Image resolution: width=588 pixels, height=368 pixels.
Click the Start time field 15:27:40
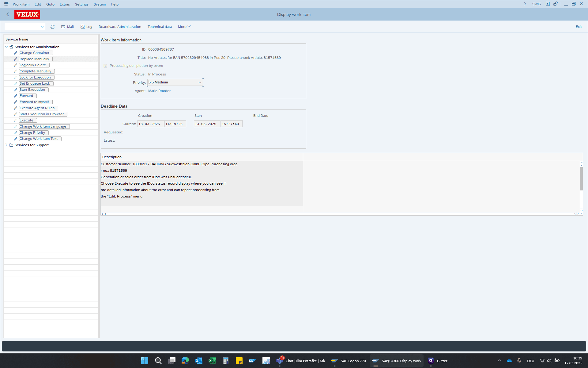pyautogui.click(x=232, y=124)
